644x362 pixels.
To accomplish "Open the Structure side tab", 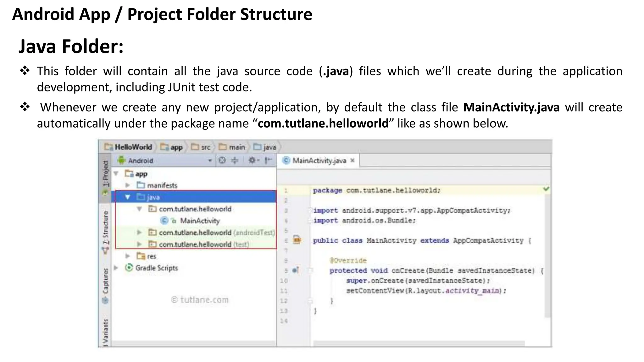I will point(106,228).
